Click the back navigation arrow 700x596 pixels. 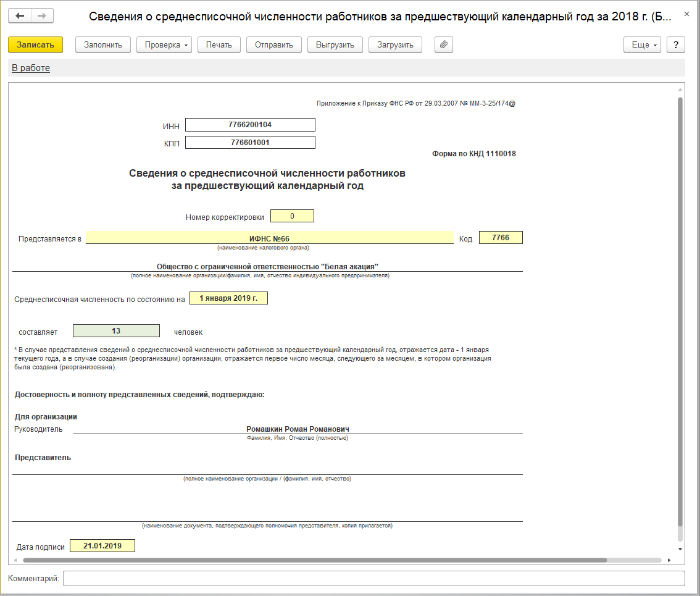tap(20, 15)
